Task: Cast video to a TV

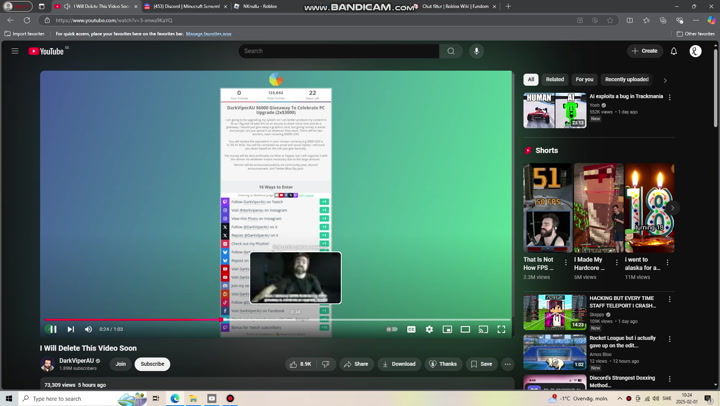Action: (483, 329)
